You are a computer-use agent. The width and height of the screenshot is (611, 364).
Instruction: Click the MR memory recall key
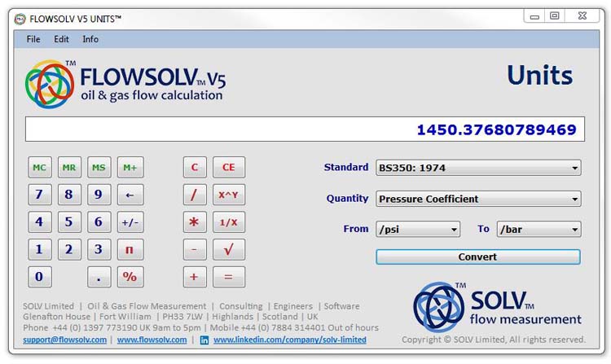click(69, 168)
